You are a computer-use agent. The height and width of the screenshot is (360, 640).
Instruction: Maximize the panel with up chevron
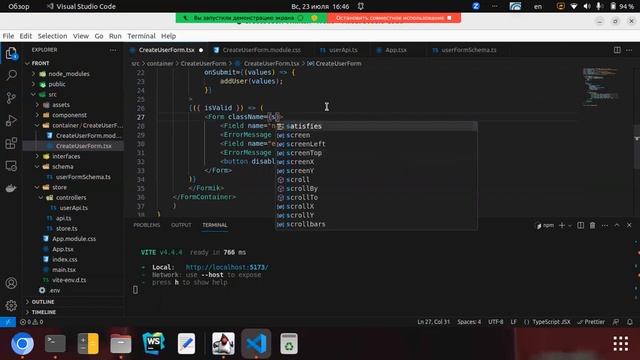pos(617,225)
